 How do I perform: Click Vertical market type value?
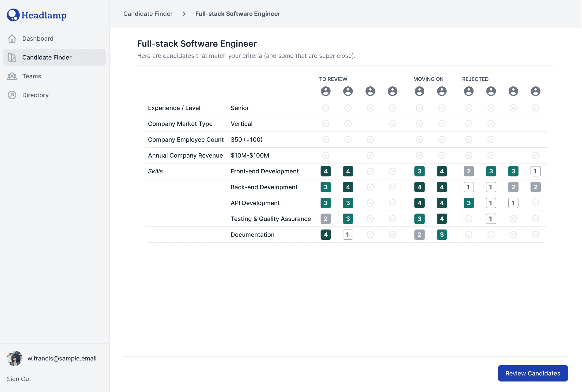click(241, 124)
